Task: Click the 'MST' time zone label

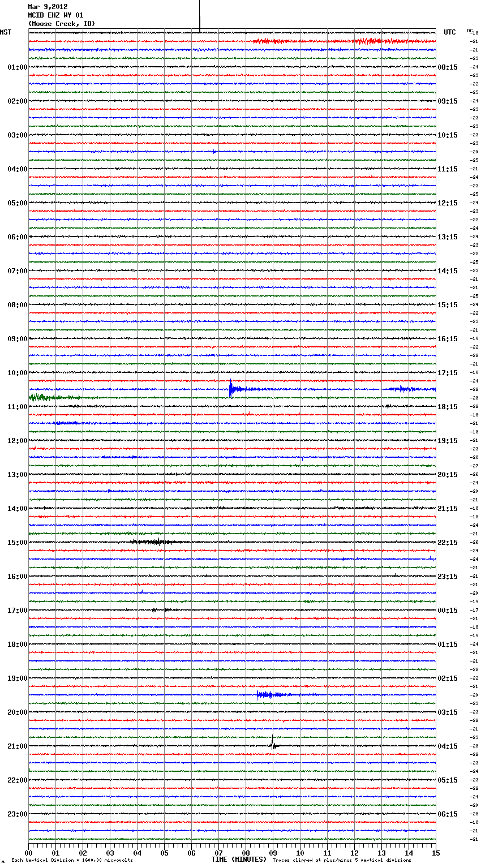Action: [x=6, y=32]
